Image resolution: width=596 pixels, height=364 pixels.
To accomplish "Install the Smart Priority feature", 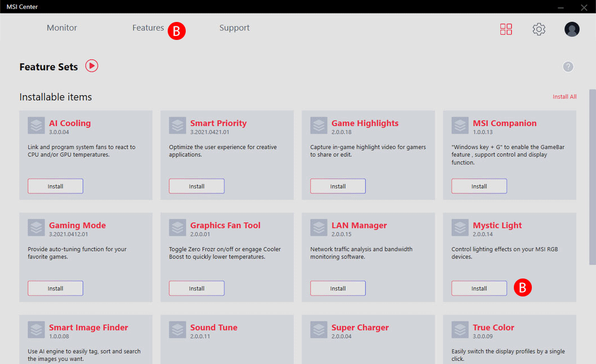I will [x=196, y=186].
